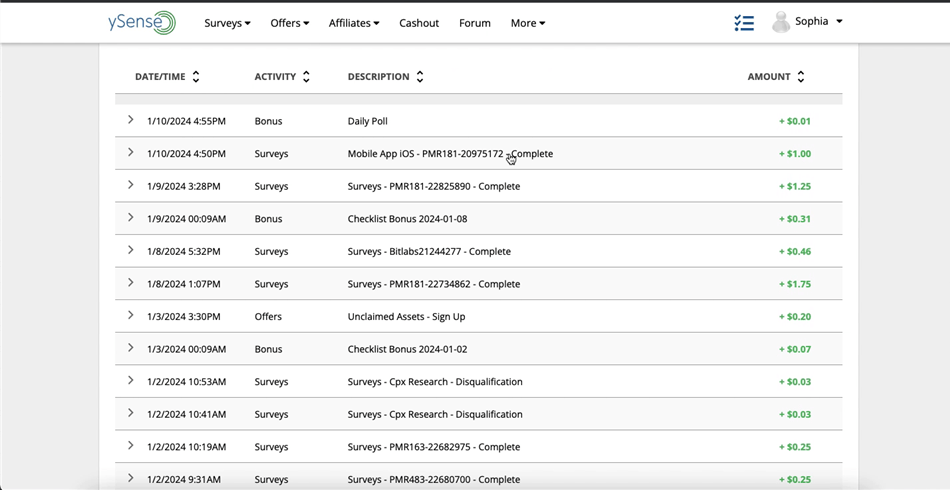950x490 pixels.
Task: Click the '+ $0.07' amount
Action: pyautogui.click(x=795, y=349)
